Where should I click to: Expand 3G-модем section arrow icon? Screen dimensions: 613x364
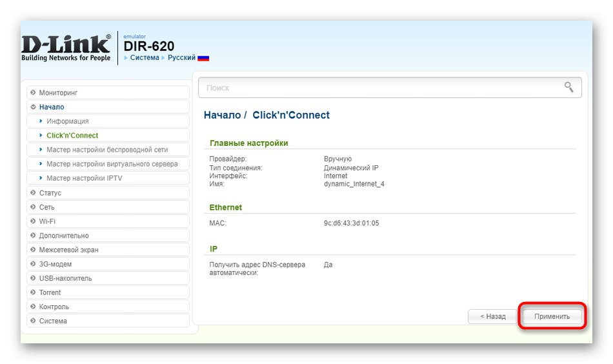click(x=33, y=264)
